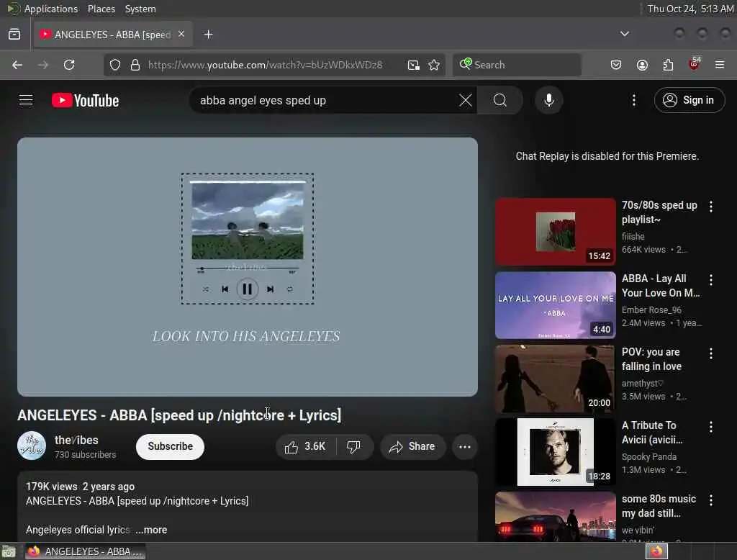Open the 70s/80s sped up playlist thumbnail

coord(555,231)
